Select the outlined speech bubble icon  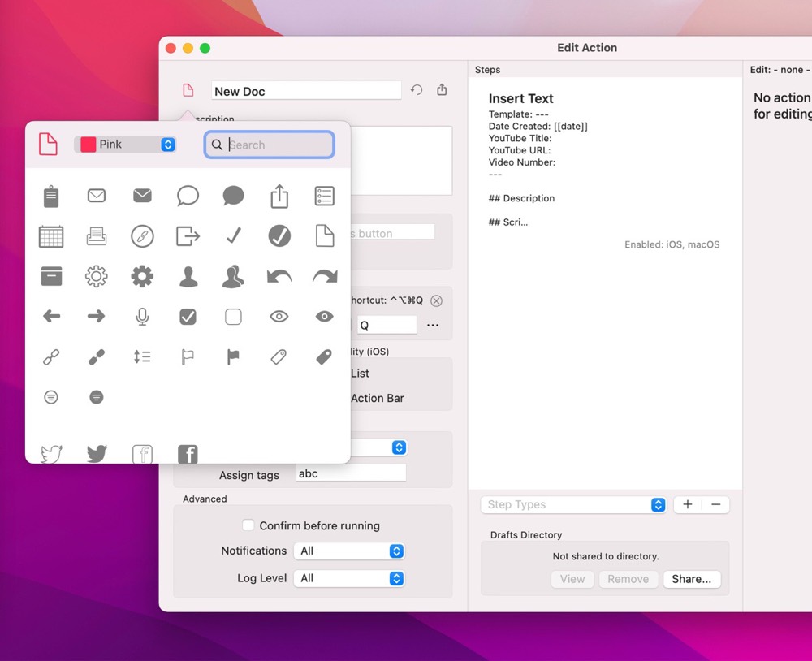188,196
